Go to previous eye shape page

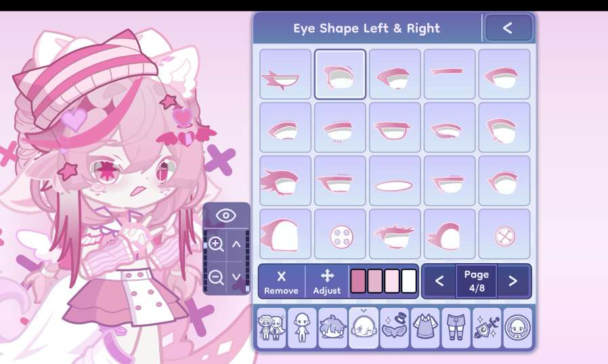pos(439,281)
